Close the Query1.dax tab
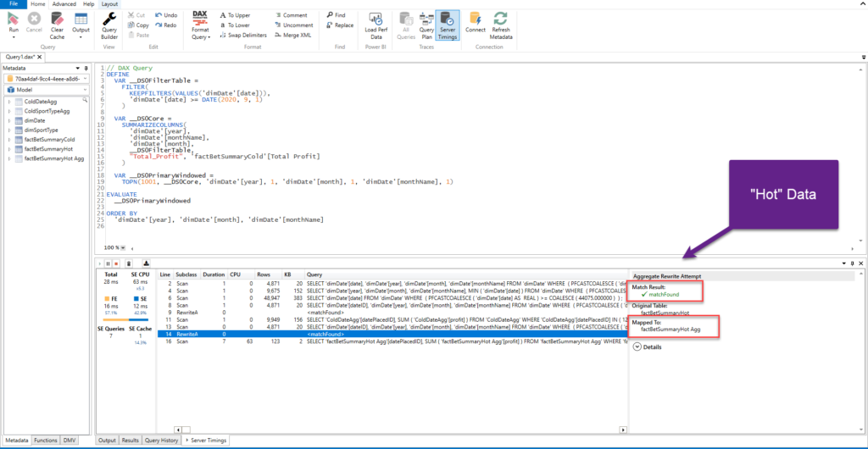This screenshot has width=868, height=449. coord(41,57)
